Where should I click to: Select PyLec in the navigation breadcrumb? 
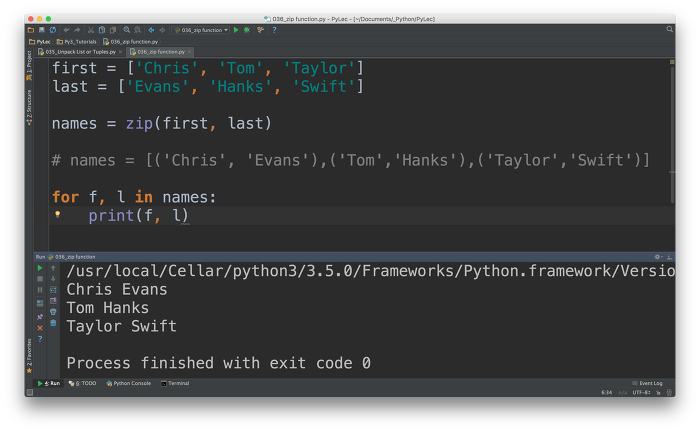40,42
